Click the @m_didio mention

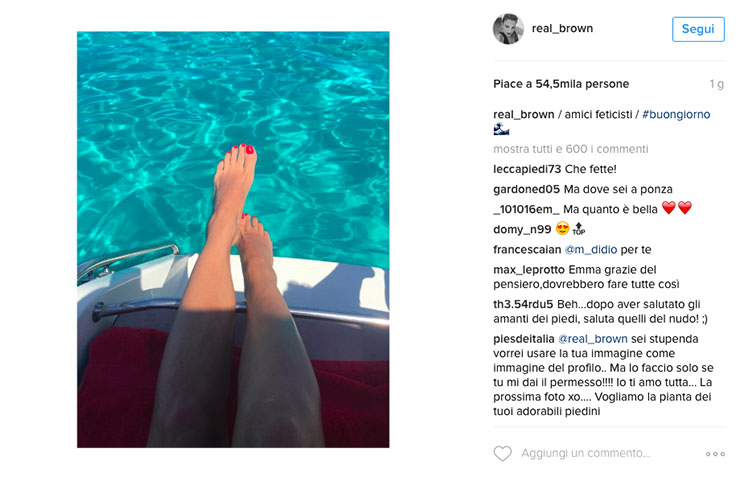[590, 249]
